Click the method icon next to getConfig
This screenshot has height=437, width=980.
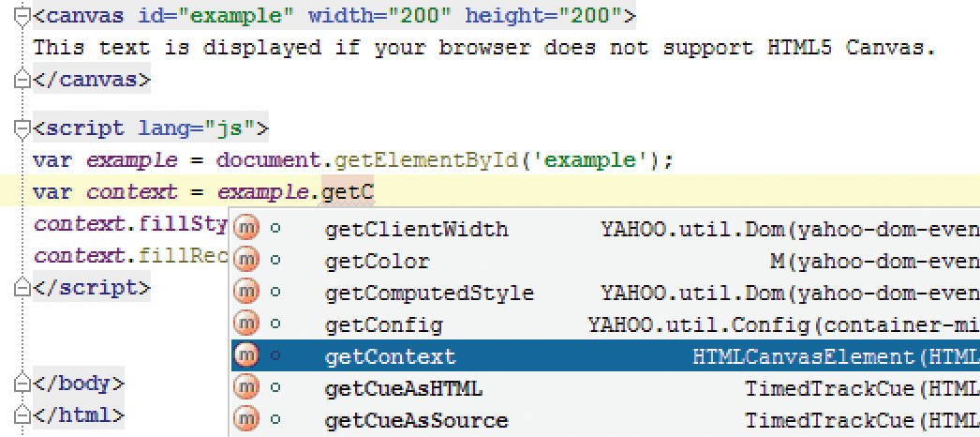(245, 324)
